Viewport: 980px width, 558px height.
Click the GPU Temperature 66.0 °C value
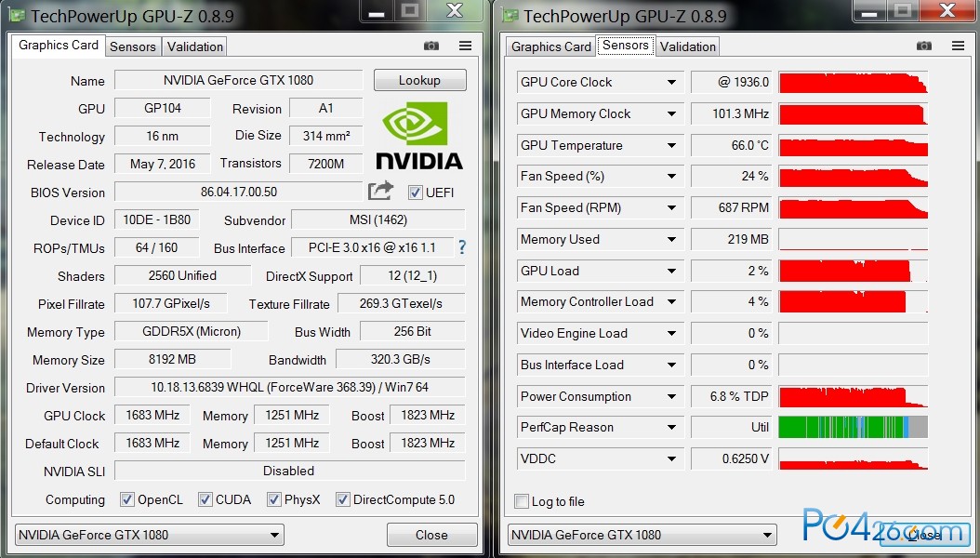pos(731,145)
